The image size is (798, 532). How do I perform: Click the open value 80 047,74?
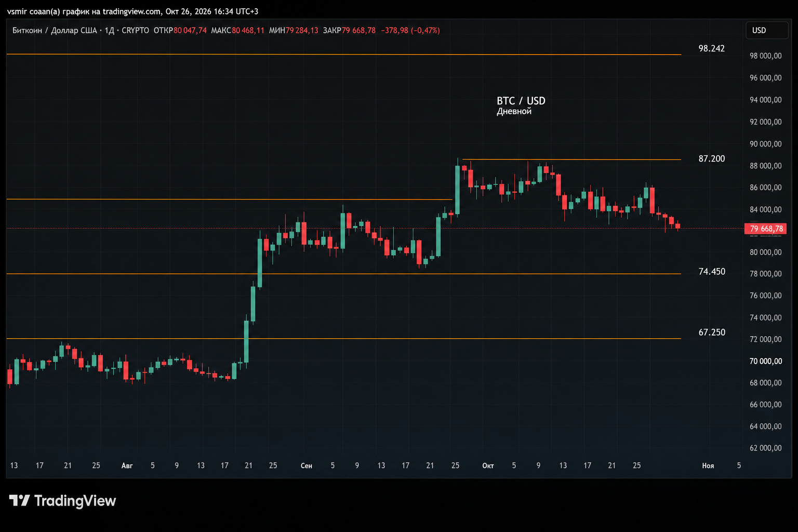tap(190, 30)
